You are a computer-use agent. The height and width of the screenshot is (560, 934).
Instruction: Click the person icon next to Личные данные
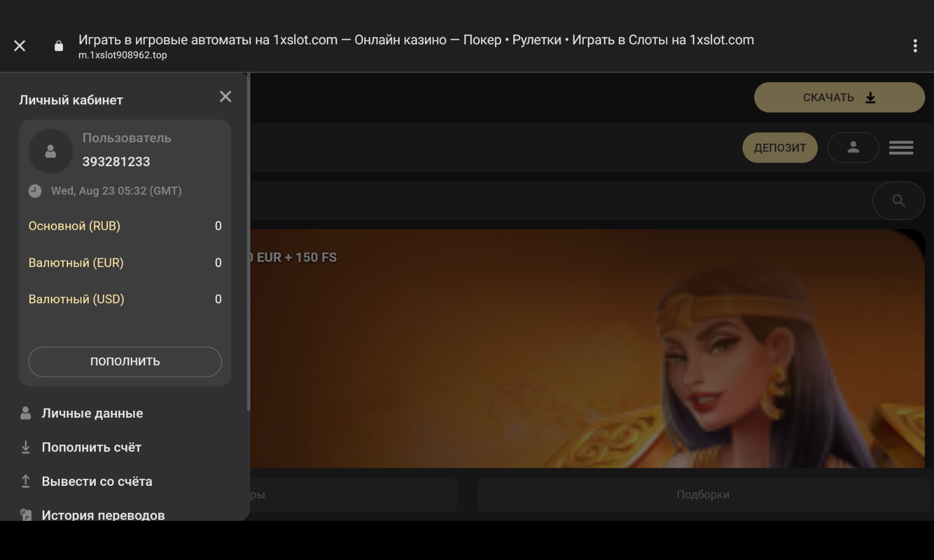(x=26, y=413)
